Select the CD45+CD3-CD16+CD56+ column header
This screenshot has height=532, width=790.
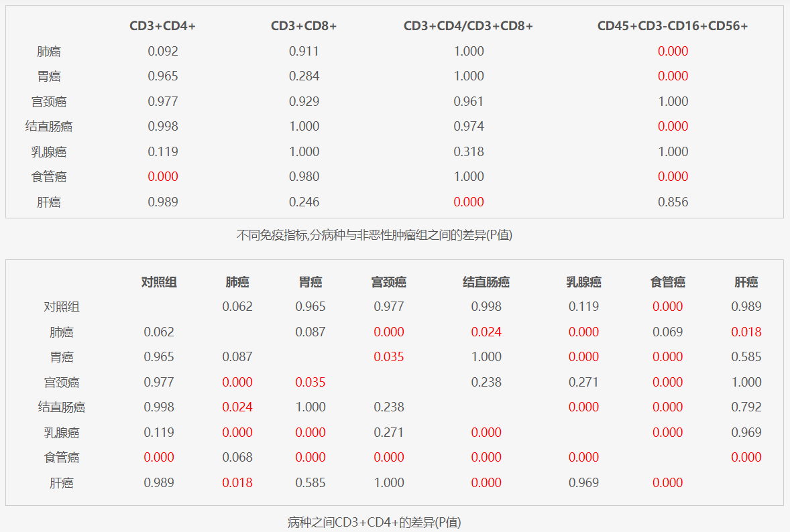click(673, 25)
